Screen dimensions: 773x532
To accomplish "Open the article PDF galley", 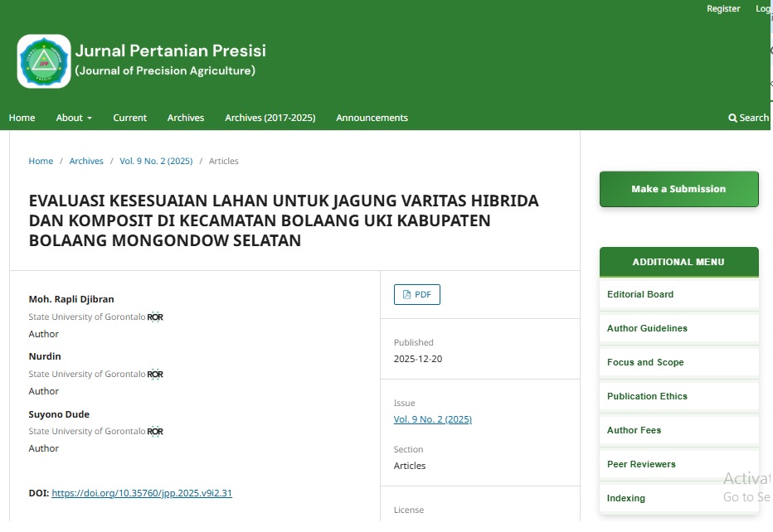I will point(416,295).
